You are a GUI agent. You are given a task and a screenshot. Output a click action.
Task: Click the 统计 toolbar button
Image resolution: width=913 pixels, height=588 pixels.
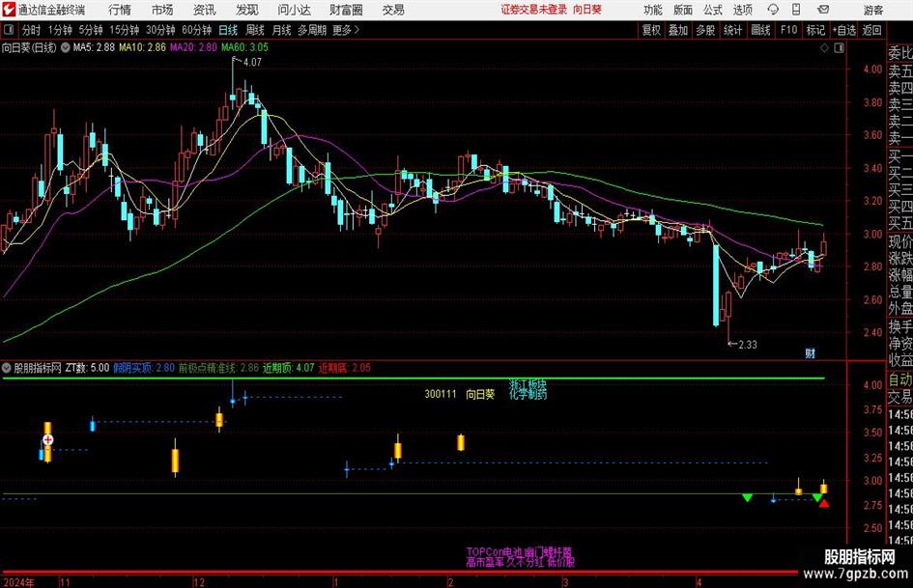[732, 30]
